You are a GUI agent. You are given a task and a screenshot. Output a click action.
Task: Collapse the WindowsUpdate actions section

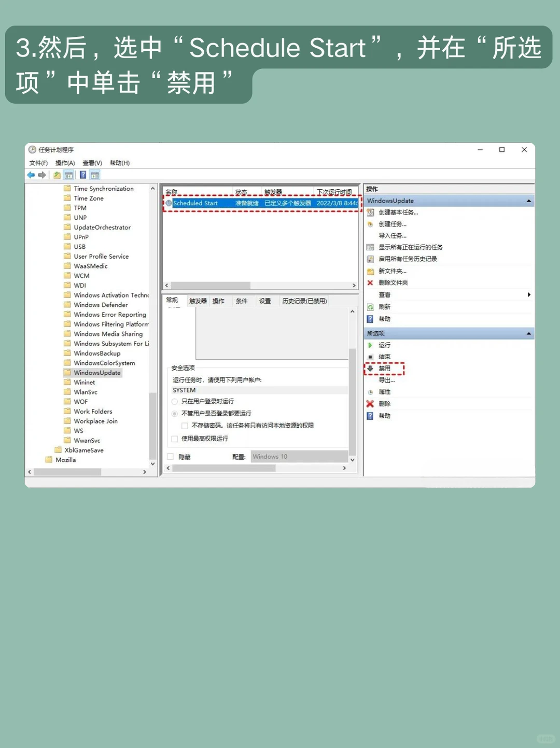click(x=528, y=201)
